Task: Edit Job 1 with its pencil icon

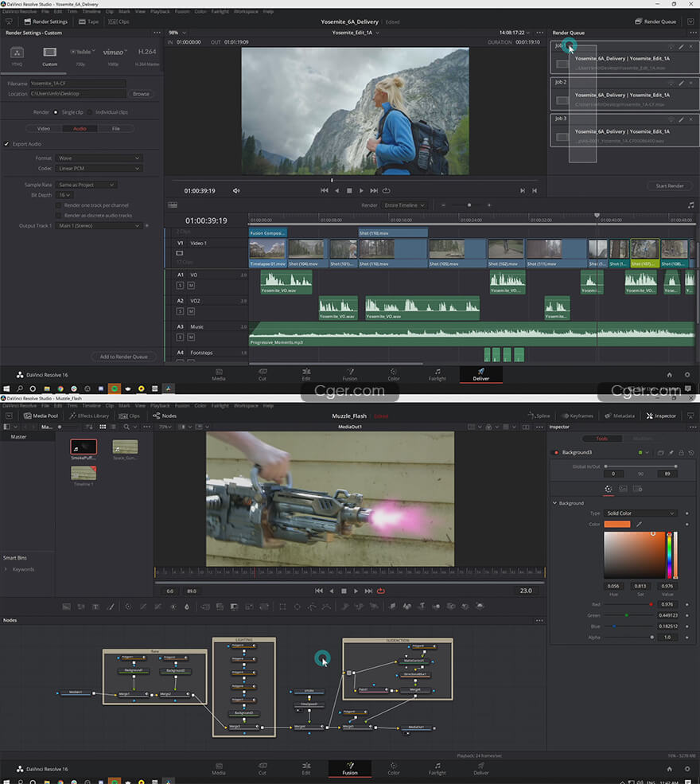Action: (681, 46)
